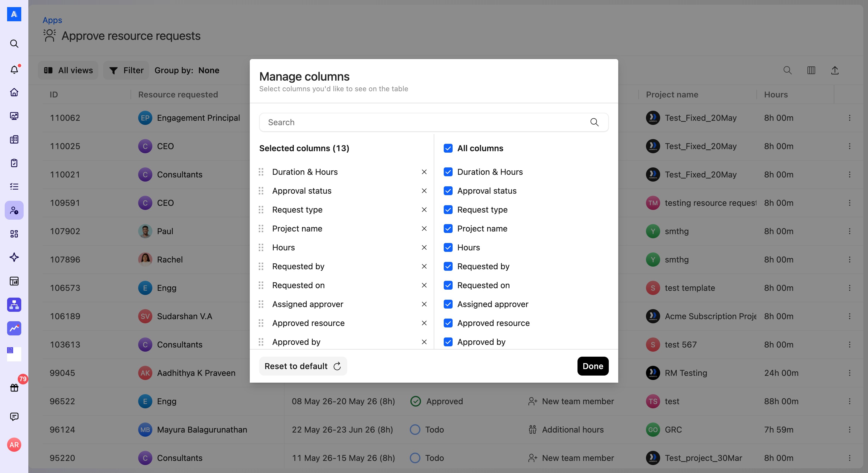Open row menu for request 99045
Screen dimensions: 868x473
tap(849, 373)
